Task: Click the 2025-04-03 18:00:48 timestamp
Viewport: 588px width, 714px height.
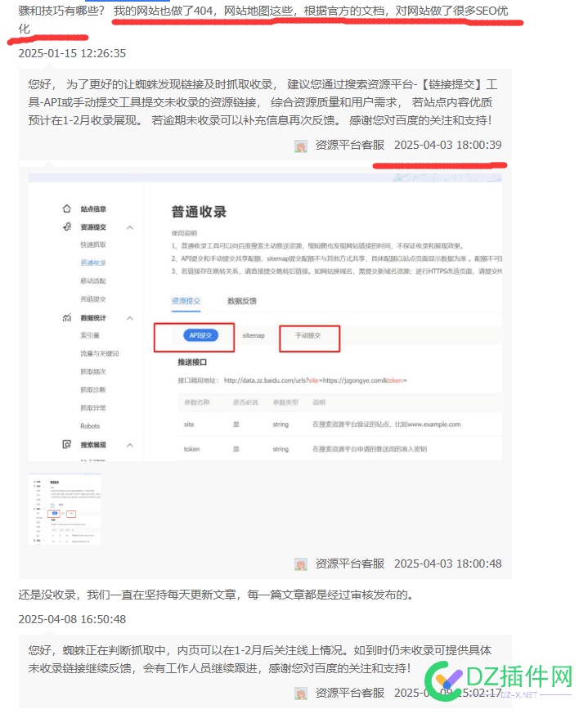Action: click(x=447, y=564)
